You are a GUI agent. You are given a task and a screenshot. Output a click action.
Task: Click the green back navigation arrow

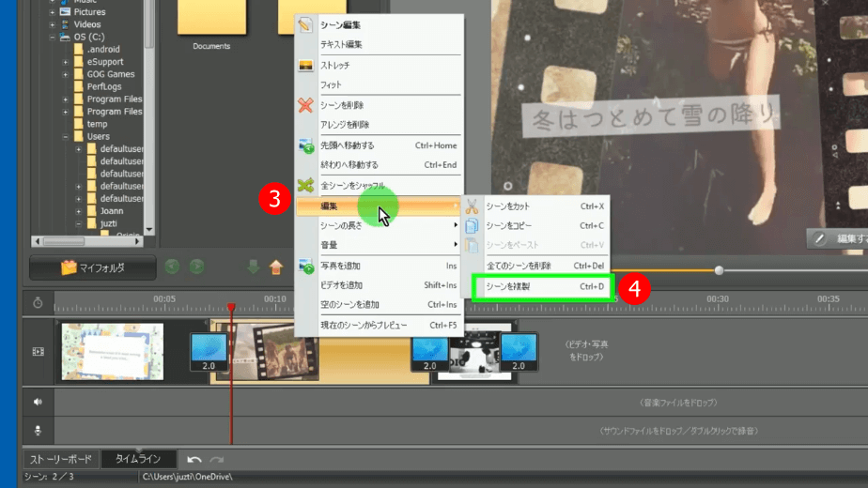click(172, 267)
